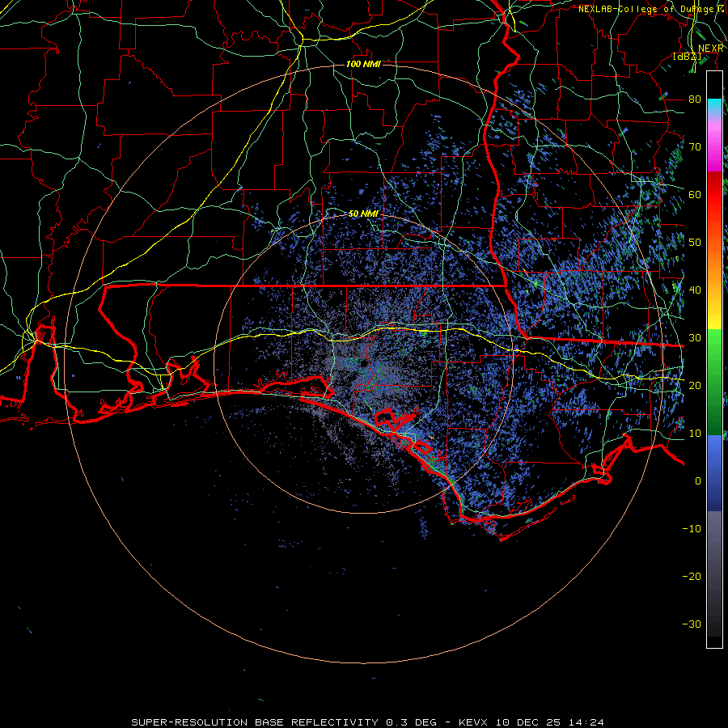728x728 pixels.
Task: Click the -30 dBZ label on the color scale
Action: pos(692,624)
